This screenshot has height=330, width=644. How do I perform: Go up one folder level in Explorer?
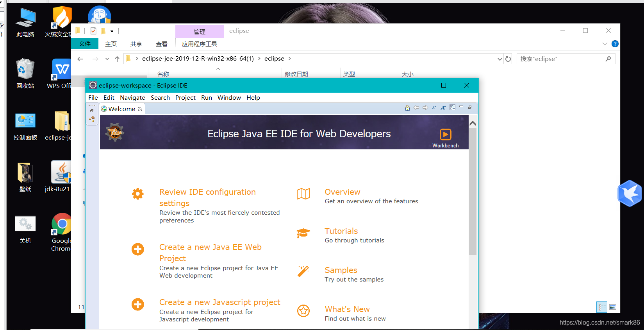117,59
